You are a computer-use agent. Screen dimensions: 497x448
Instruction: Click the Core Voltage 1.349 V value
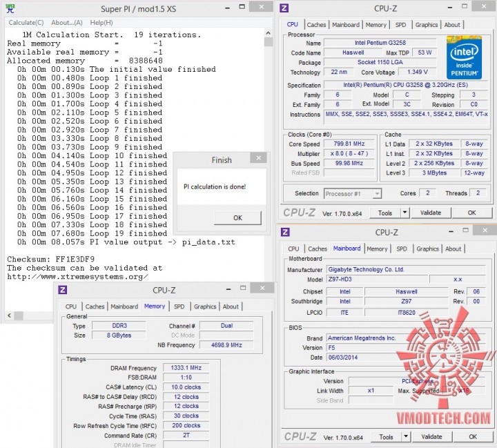(x=418, y=72)
